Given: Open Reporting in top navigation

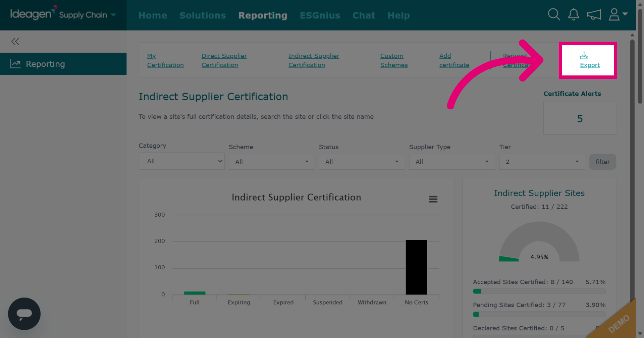Looking at the screenshot, I should coord(263,15).
